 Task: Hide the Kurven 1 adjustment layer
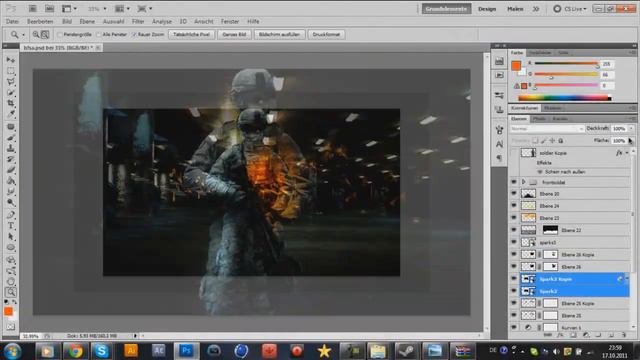[514, 327]
